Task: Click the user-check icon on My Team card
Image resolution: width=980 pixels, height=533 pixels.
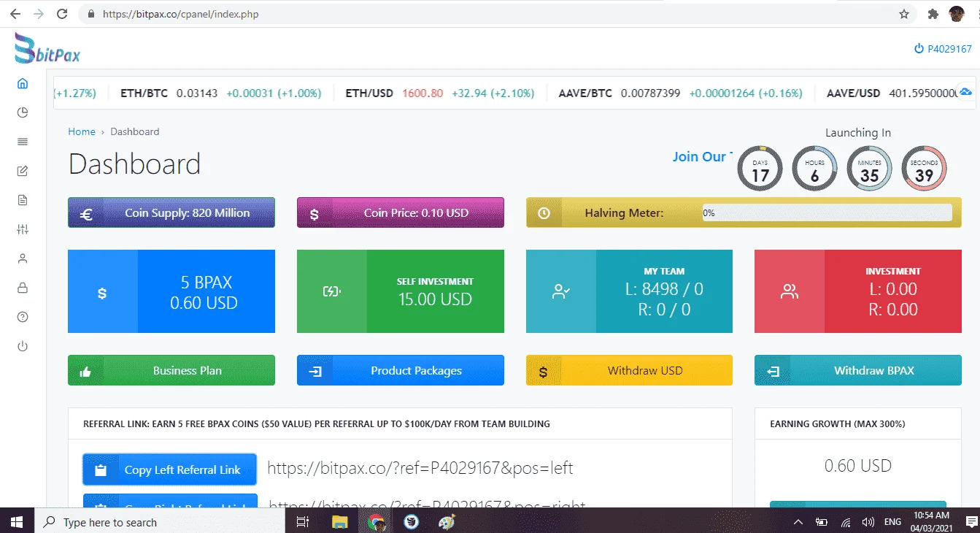Action: (x=560, y=292)
